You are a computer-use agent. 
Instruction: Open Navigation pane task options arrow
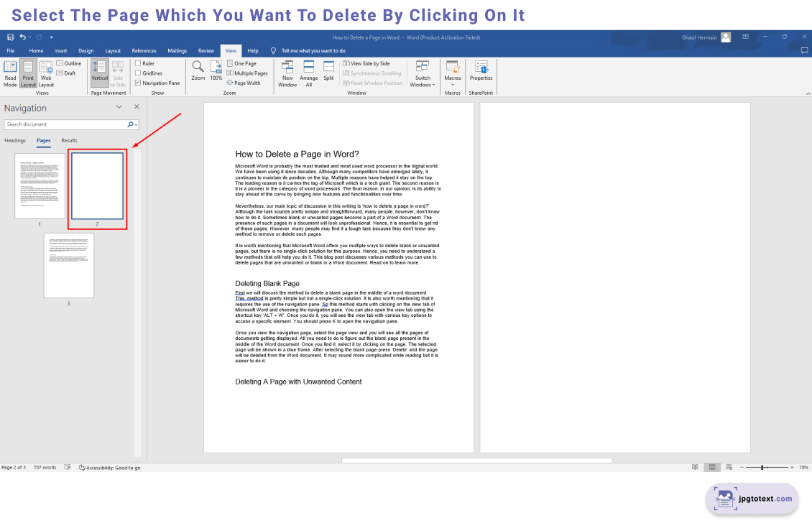point(119,106)
